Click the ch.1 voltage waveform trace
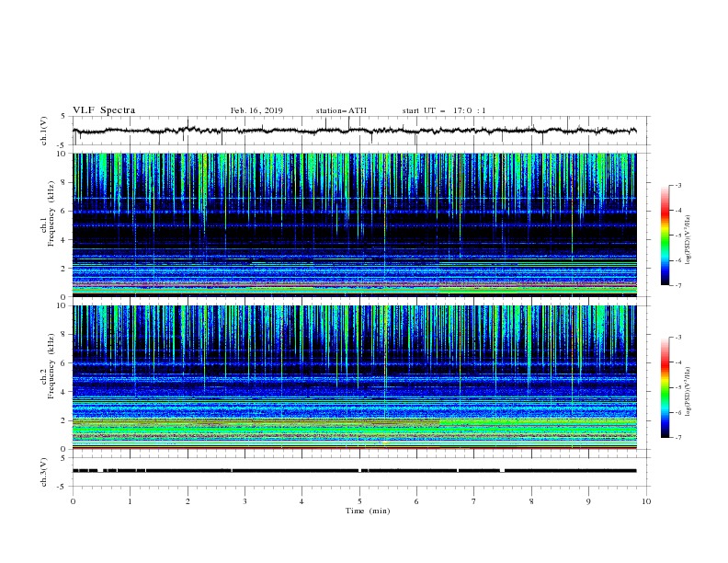The width and height of the screenshot is (728, 563). coord(354,131)
